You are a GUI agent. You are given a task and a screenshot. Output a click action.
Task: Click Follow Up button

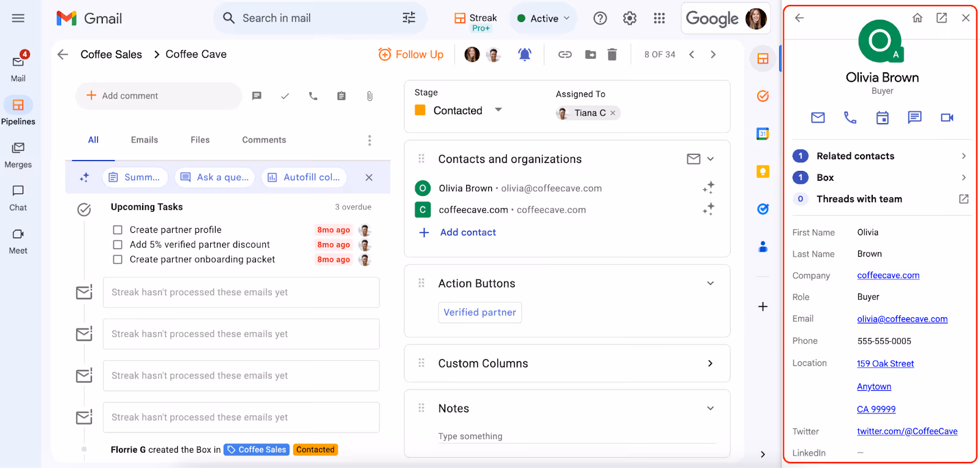pos(411,55)
